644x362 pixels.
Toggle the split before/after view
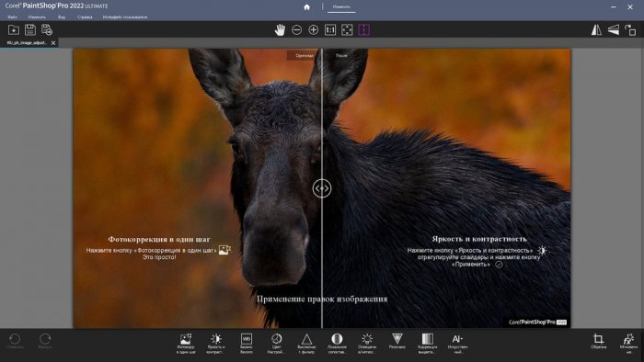[x=364, y=30]
